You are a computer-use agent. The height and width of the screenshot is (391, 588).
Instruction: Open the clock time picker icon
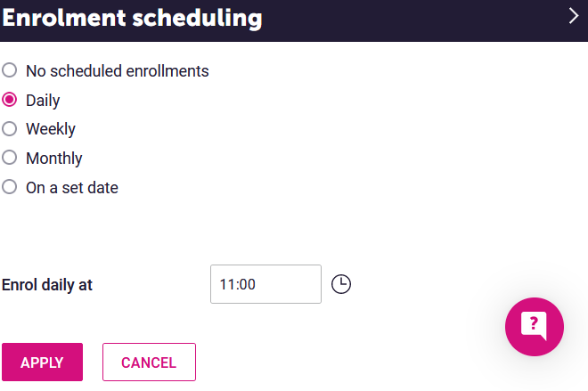click(x=341, y=284)
